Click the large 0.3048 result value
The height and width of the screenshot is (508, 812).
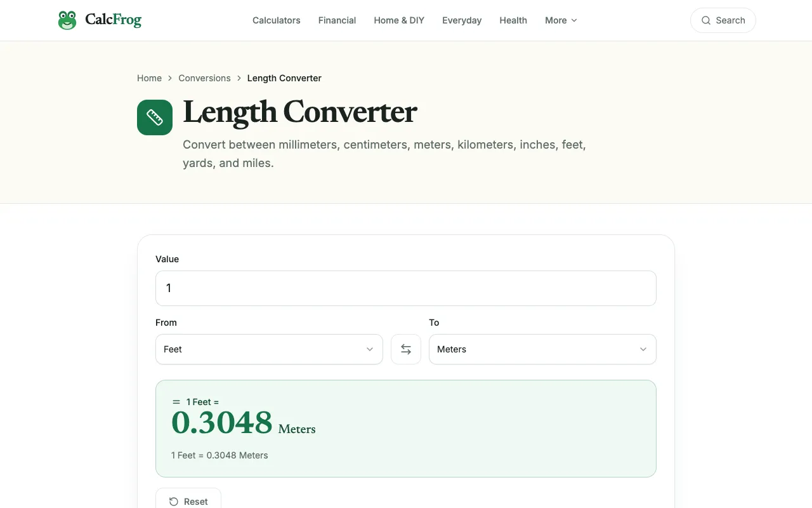coord(222,423)
